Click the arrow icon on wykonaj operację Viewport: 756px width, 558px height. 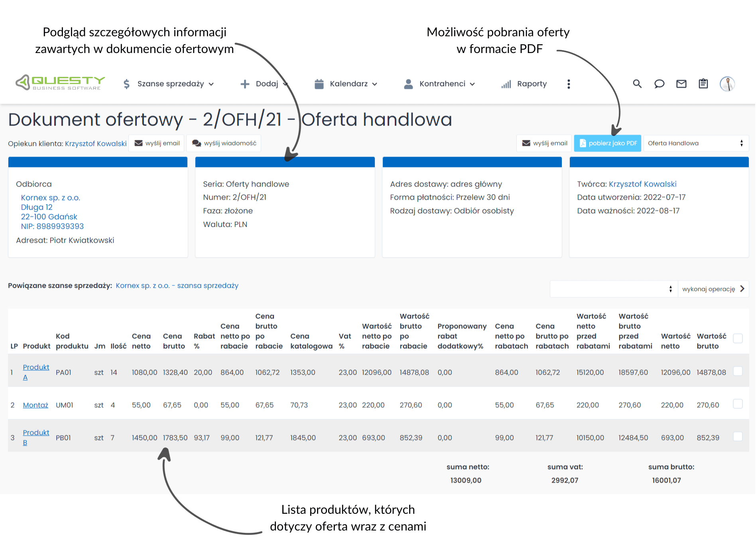click(742, 289)
